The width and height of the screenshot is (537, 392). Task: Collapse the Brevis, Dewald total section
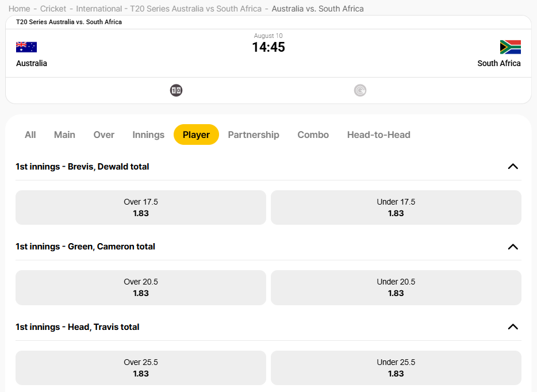click(512, 166)
